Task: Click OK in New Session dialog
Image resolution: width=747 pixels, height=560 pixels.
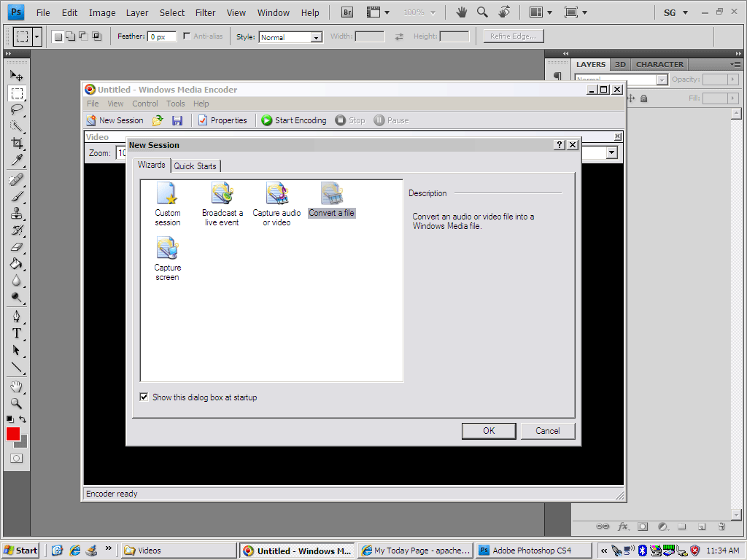Action: pyautogui.click(x=489, y=431)
